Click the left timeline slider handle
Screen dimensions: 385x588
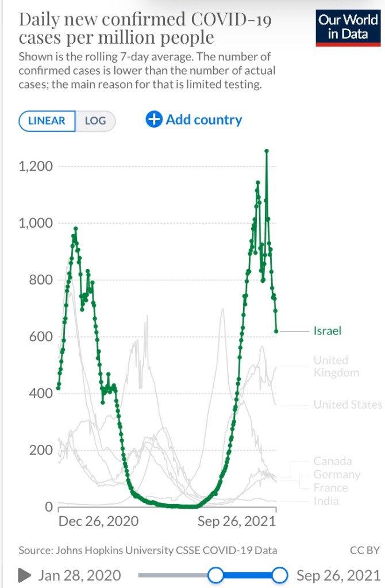point(215,575)
